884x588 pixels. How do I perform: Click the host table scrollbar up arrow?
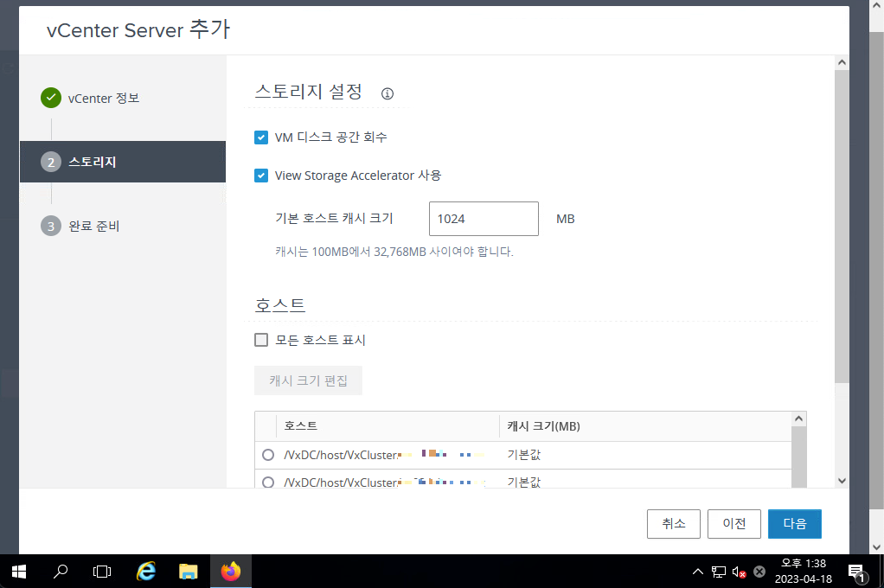[798, 419]
